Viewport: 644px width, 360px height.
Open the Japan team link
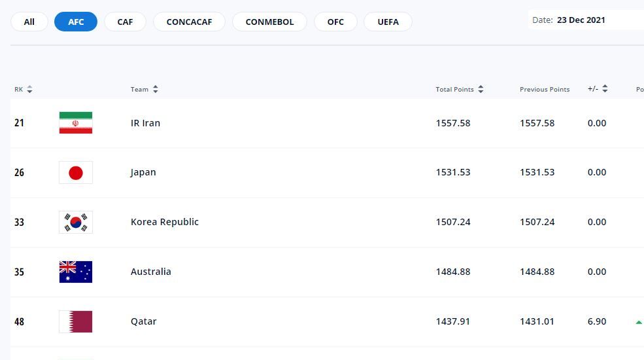[143, 173]
